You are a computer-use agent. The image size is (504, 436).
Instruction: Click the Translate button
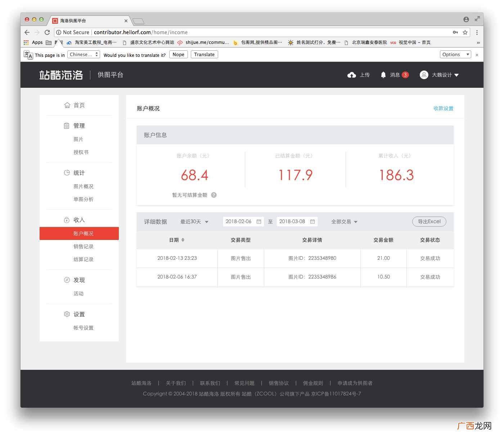point(204,54)
